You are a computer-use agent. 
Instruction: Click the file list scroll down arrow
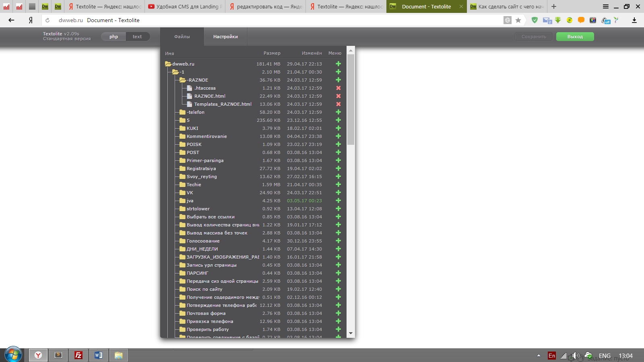[351, 333]
